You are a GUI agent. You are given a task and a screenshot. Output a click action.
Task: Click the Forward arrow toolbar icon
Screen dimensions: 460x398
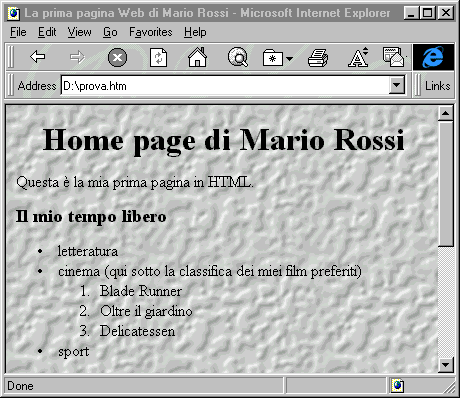pyautogui.click(x=77, y=57)
